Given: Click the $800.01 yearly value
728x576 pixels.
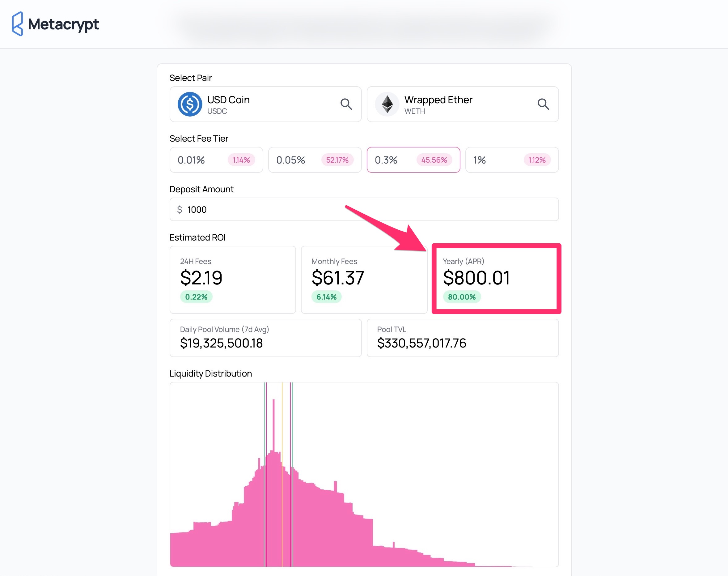Looking at the screenshot, I should tap(476, 278).
